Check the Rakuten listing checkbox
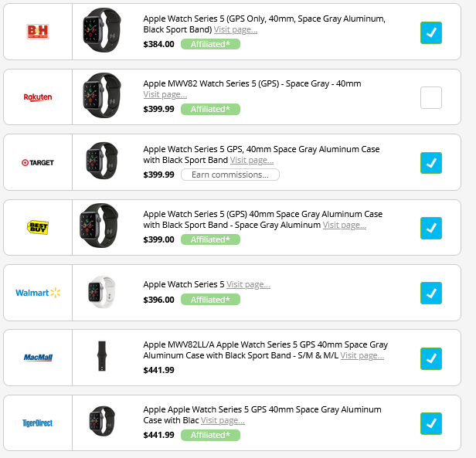 [431, 98]
